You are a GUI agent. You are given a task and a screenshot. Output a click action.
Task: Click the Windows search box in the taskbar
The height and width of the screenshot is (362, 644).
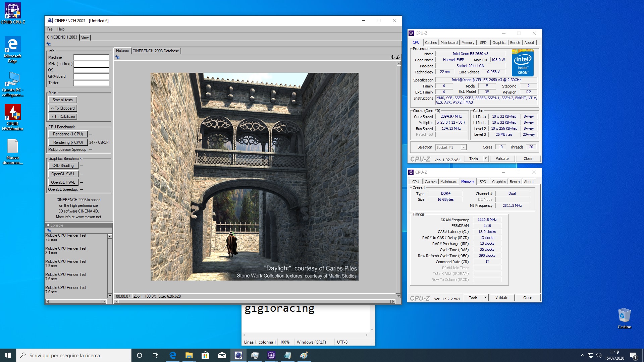tap(74, 355)
